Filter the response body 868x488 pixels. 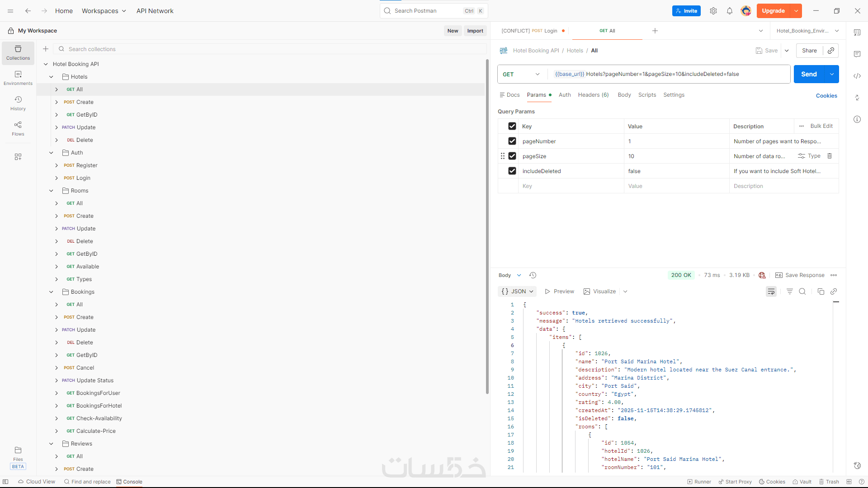(790, 291)
